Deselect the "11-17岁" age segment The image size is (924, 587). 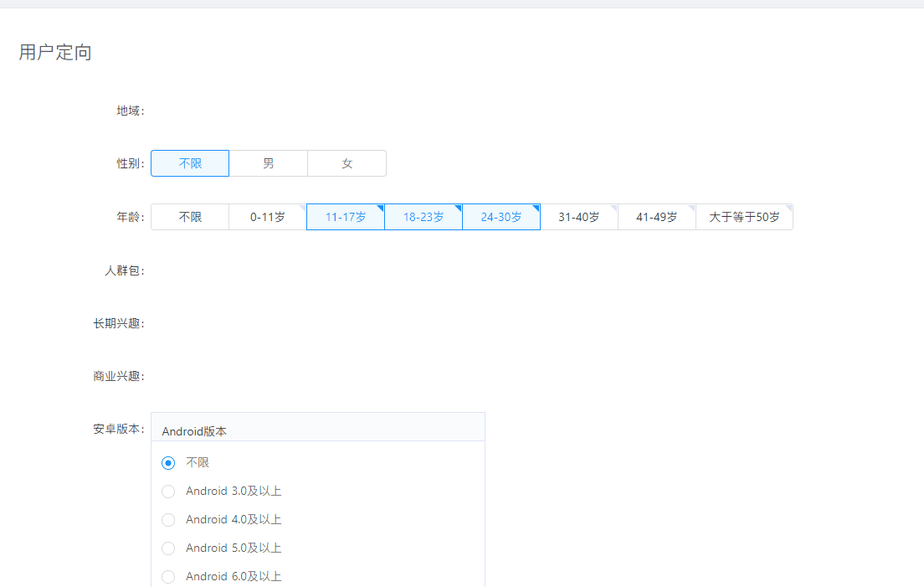(x=345, y=216)
